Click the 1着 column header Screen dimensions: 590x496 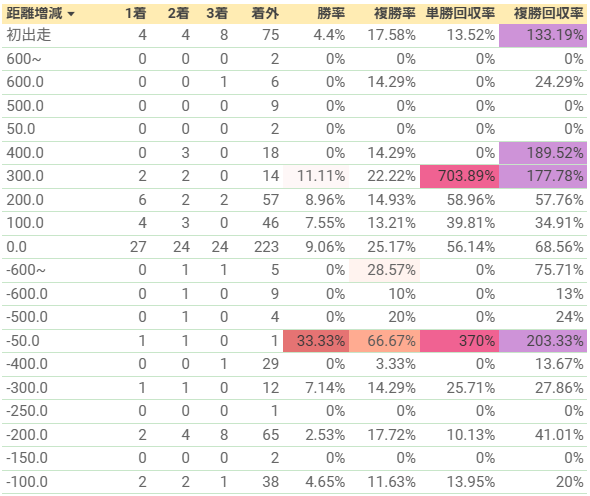(135, 14)
